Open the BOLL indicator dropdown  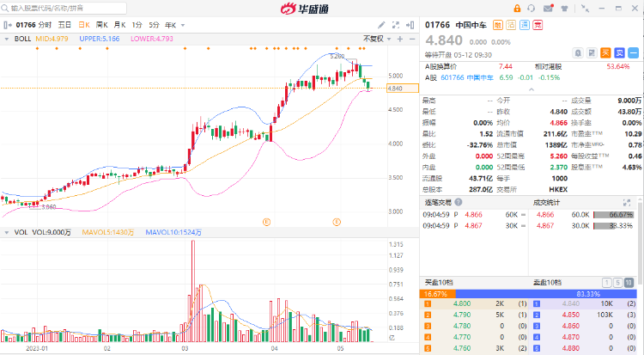click(x=7, y=39)
